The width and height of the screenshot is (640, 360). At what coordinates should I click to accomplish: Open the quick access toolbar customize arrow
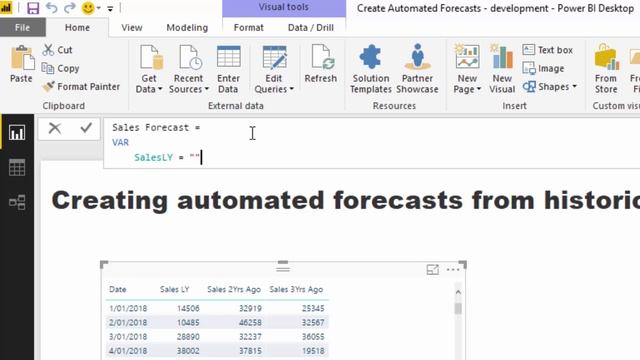[x=110, y=9]
